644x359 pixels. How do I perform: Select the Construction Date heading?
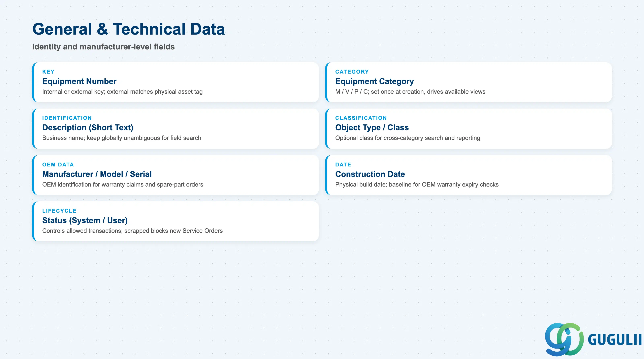[x=370, y=174]
